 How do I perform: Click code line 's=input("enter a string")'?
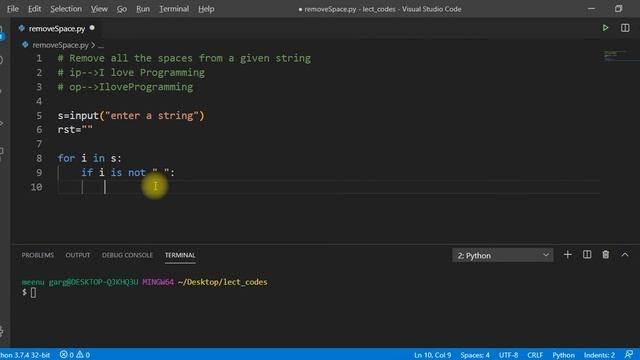point(131,116)
